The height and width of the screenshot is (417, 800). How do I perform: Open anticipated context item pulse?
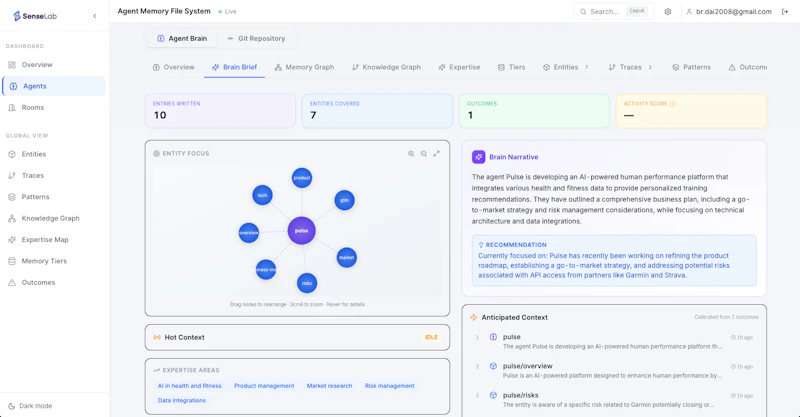point(614,341)
